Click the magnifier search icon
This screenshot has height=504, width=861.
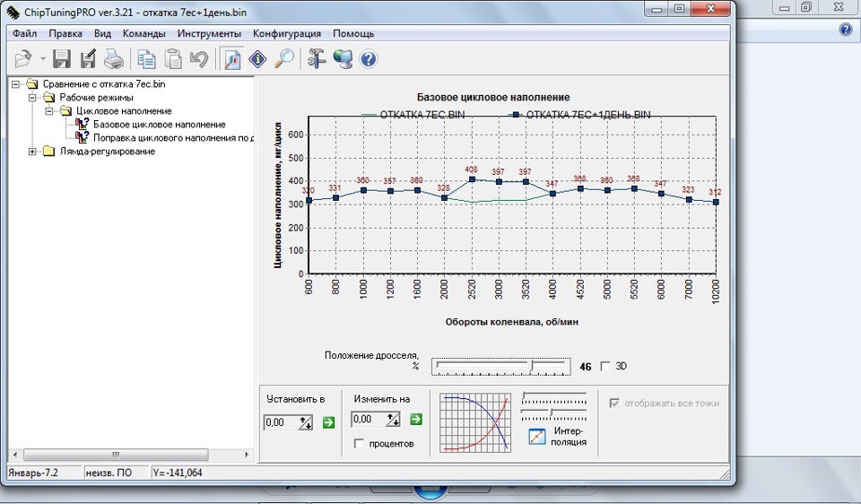pos(284,60)
